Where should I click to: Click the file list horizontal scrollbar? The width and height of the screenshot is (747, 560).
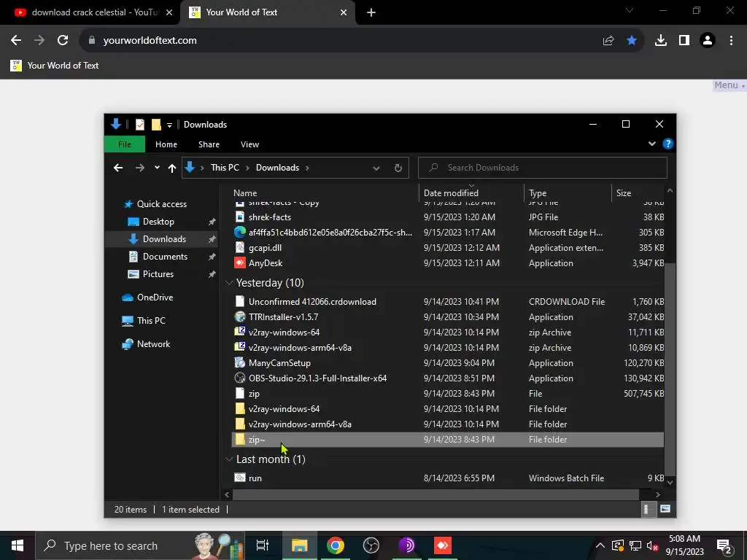click(x=436, y=494)
